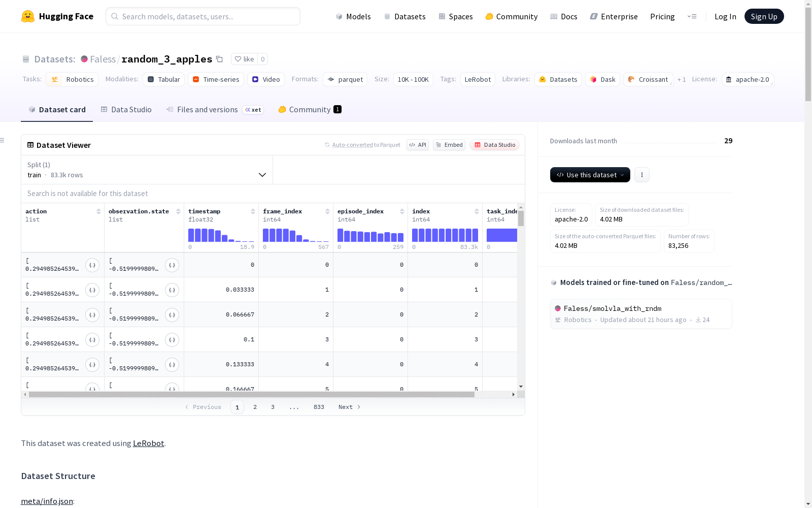The image size is (812, 508).
Task: Sort by the index column
Action: point(477,211)
